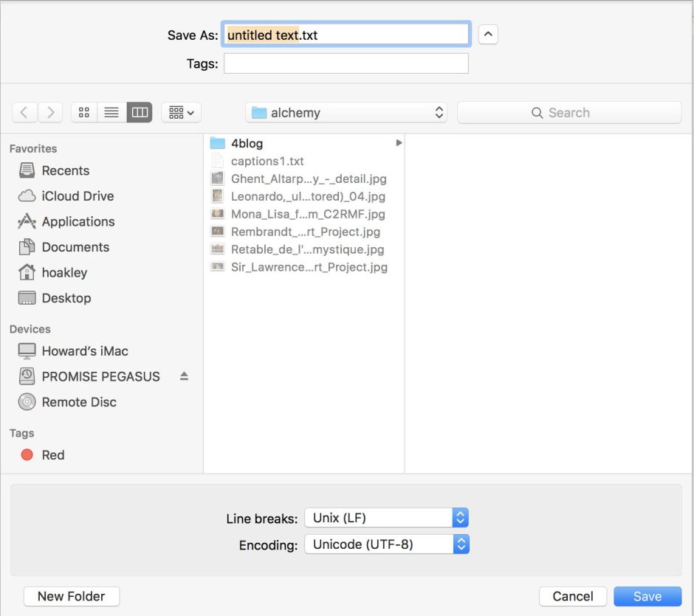Viewport: 694px width, 616px height.
Task: Open the Encoding dropdown
Action: point(386,545)
